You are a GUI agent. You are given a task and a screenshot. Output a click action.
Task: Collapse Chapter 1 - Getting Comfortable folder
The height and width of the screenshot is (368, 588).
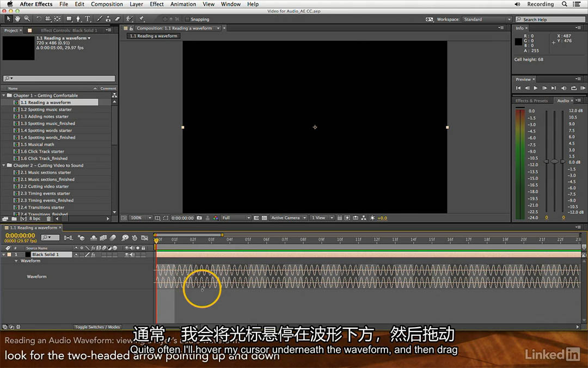click(4, 95)
